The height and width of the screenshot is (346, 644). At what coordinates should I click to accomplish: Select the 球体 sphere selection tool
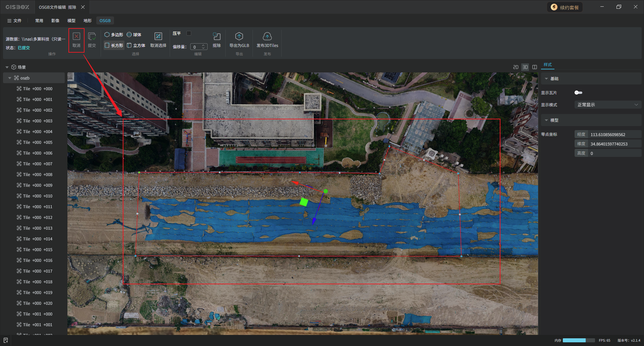[x=134, y=35]
